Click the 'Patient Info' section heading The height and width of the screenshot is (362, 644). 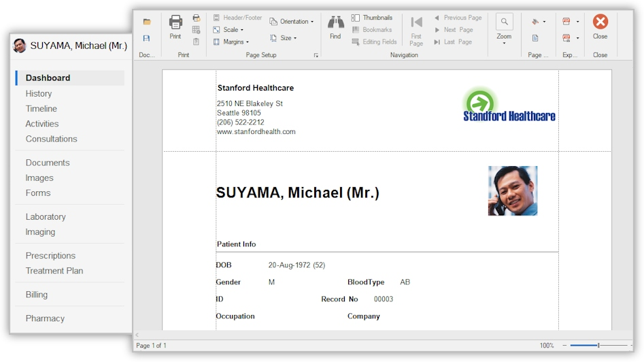(x=236, y=244)
